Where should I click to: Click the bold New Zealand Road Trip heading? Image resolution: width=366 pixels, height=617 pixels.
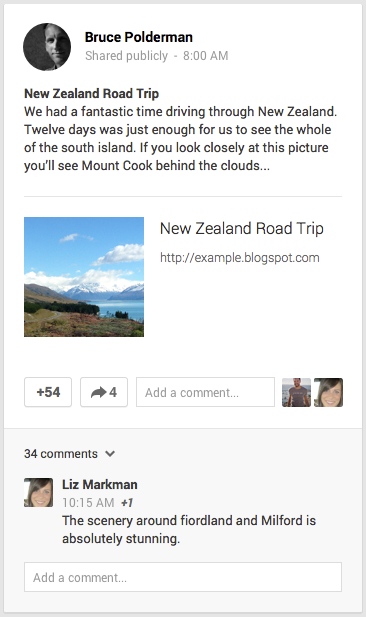click(91, 94)
